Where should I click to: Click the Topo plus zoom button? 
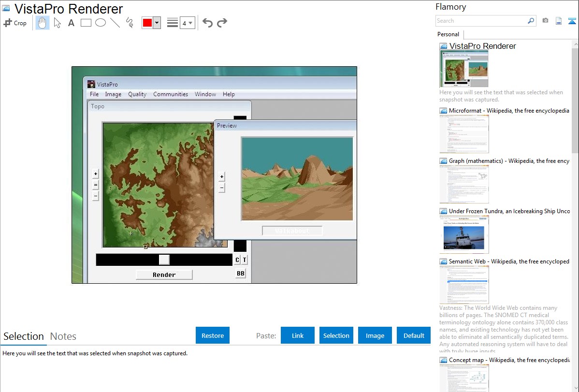pos(96,174)
